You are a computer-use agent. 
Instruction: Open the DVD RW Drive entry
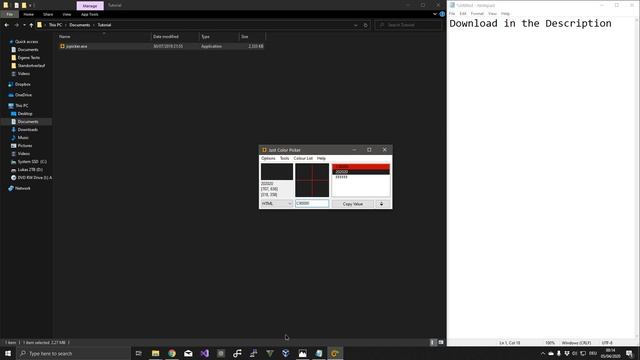pos(34,178)
